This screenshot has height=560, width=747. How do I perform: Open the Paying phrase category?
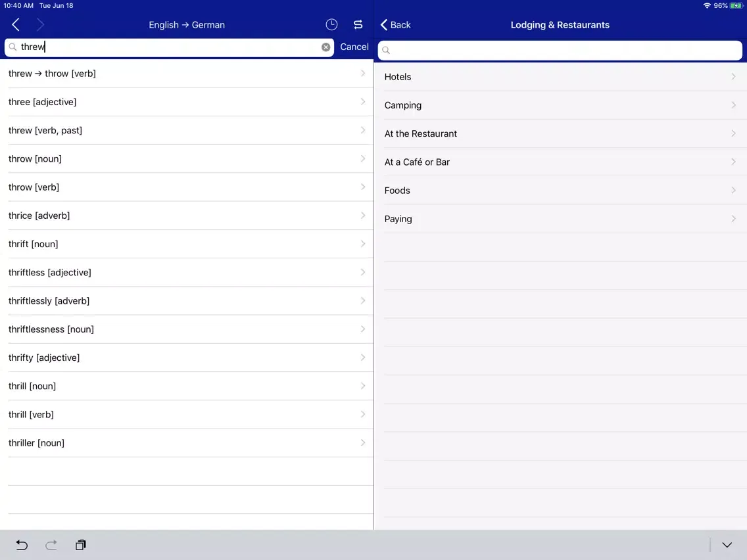pyautogui.click(x=561, y=219)
